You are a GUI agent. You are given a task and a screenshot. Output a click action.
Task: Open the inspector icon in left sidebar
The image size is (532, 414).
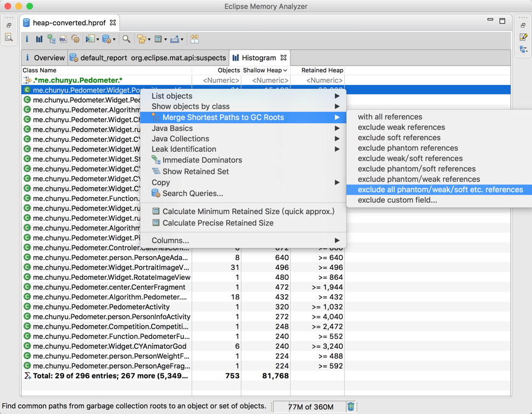point(8,37)
